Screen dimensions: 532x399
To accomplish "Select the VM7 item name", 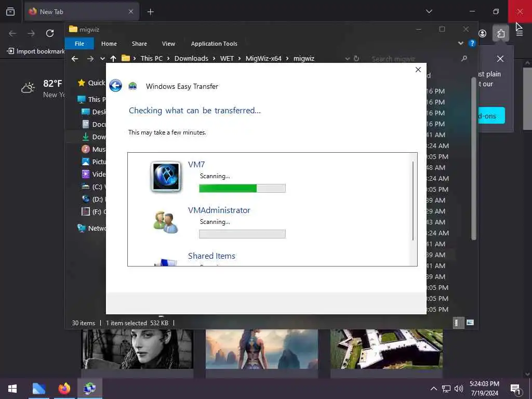I will (x=196, y=165).
